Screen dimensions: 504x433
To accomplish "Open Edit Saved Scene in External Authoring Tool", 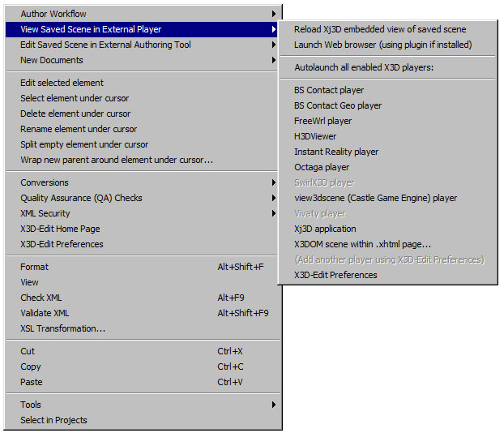I will (105, 45).
